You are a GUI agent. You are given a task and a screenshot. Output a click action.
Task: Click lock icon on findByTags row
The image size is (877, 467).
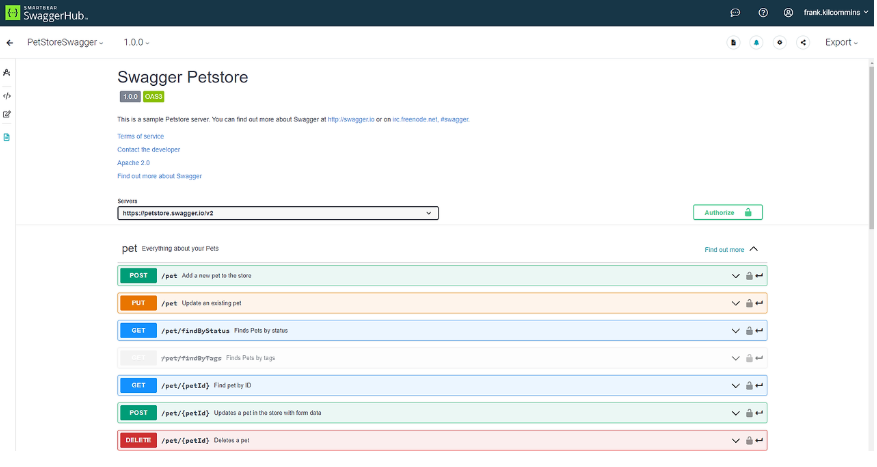pyautogui.click(x=749, y=358)
